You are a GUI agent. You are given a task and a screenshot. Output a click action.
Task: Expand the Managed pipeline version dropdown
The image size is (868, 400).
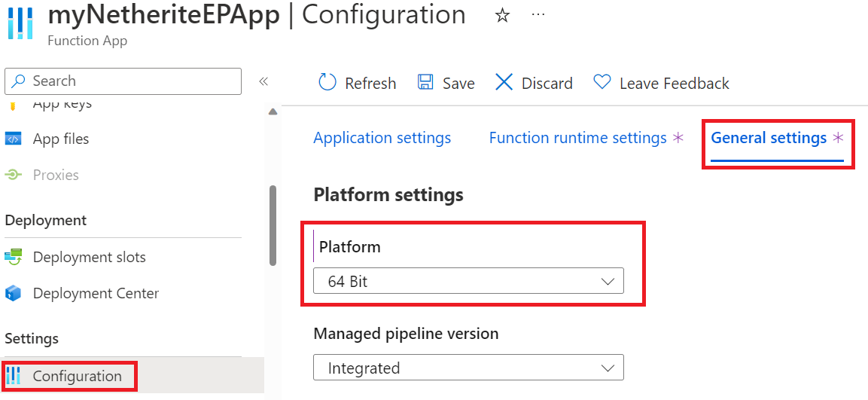click(468, 368)
